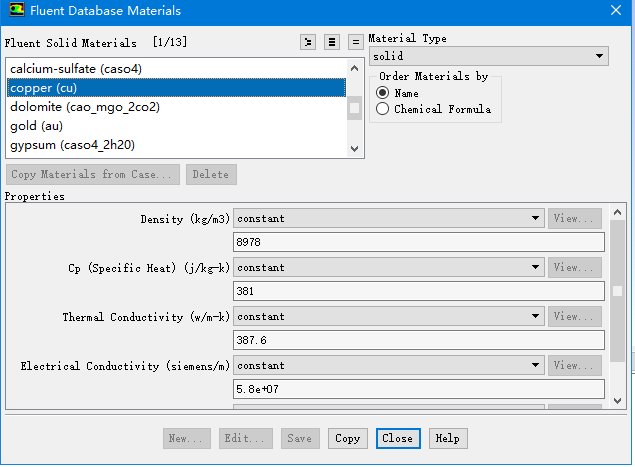Click the Thermal Conductivity value field 387.6
635x467 pixels.
tap(419, 340)
